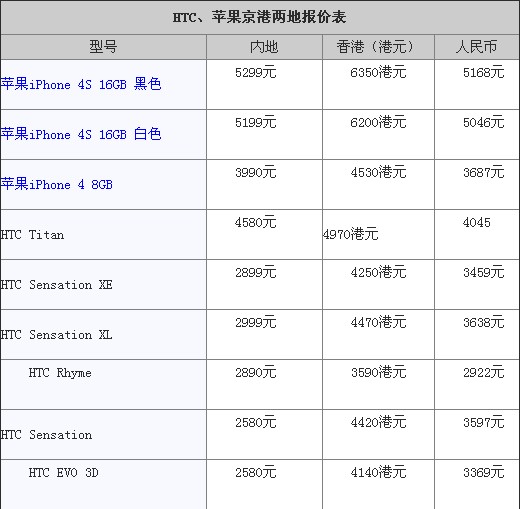Click the HTC Sensation XL model cell

pyautogui.click(x=103, y=334)
